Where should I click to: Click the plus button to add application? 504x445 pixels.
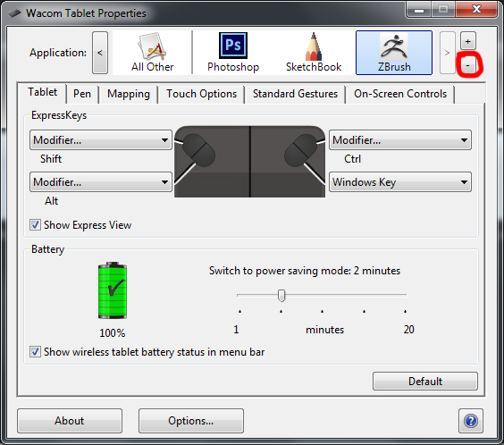[x=467, y=41]
